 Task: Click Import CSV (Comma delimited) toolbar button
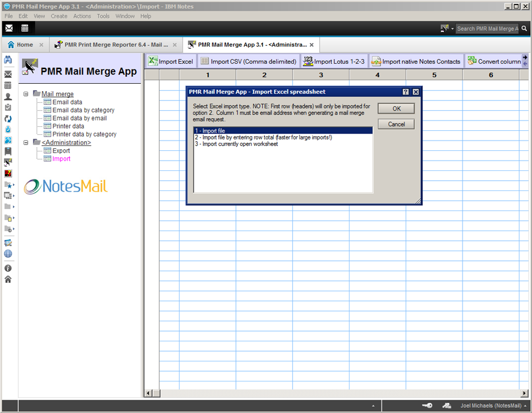click(x=248, y=61)
